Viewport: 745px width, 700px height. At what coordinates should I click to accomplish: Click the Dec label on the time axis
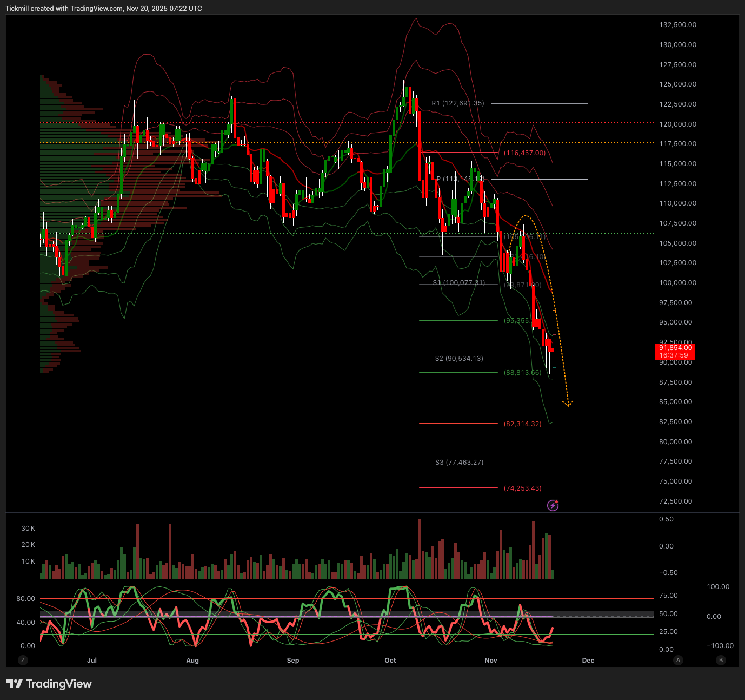click(x=588, y=661)
